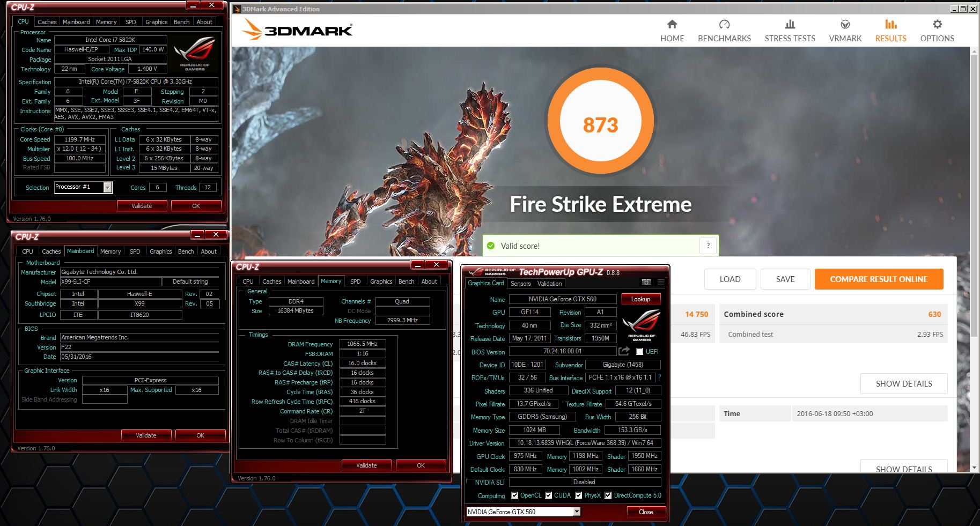
Task: Click the green valid score checkmark icon
Action: (x=490, y=246)
